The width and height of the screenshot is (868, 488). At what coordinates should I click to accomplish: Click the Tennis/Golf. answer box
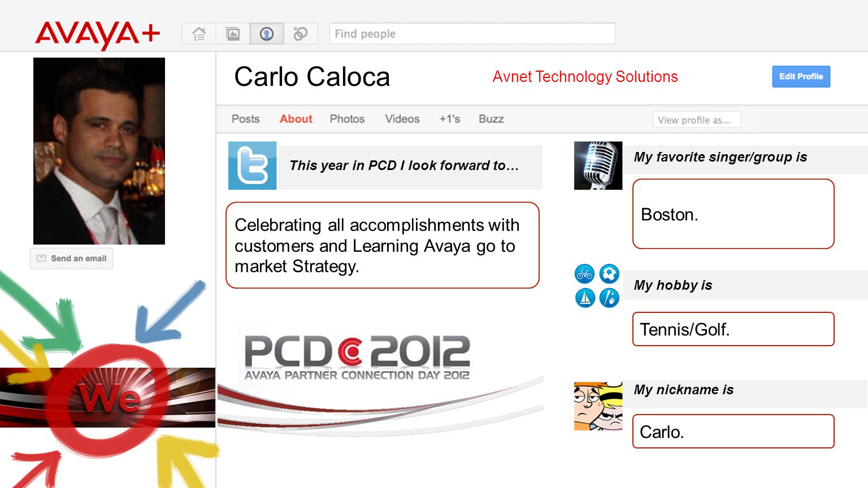pyautogui.click(x=734, y=329)
